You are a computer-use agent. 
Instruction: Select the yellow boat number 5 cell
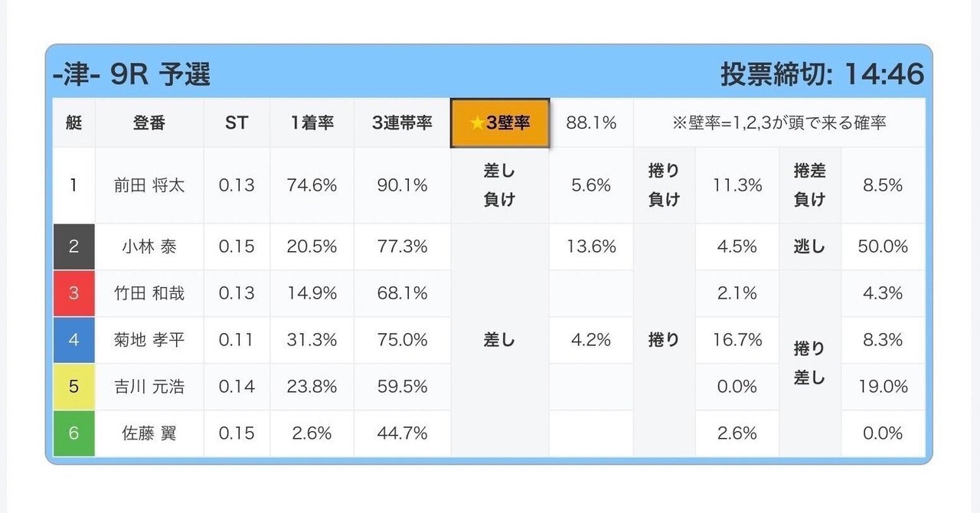(73, 387)
